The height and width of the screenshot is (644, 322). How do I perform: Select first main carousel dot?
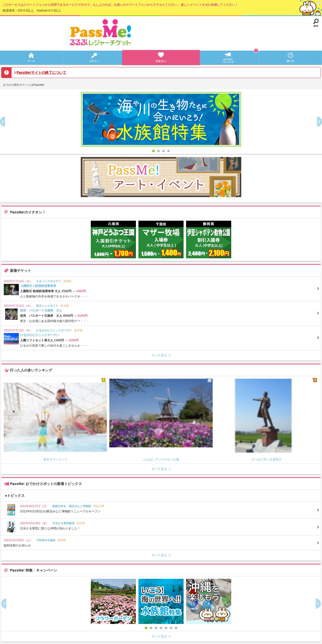pos(153,151)
